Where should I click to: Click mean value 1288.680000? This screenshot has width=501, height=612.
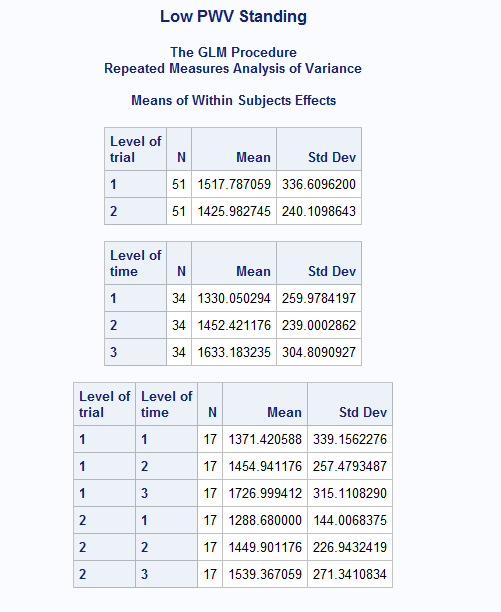pos(265,520)
